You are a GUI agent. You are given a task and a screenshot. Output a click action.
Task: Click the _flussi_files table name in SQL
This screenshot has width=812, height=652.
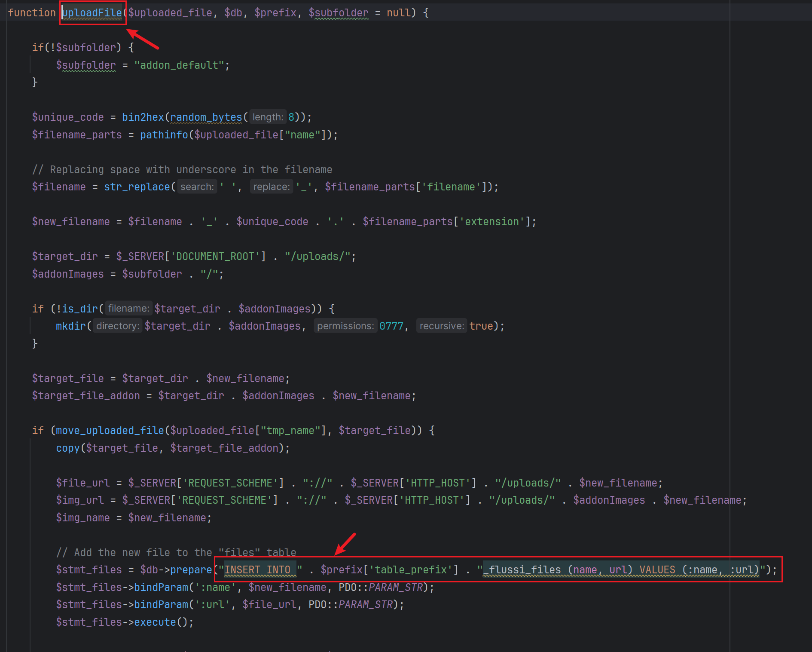pos(522,570)
